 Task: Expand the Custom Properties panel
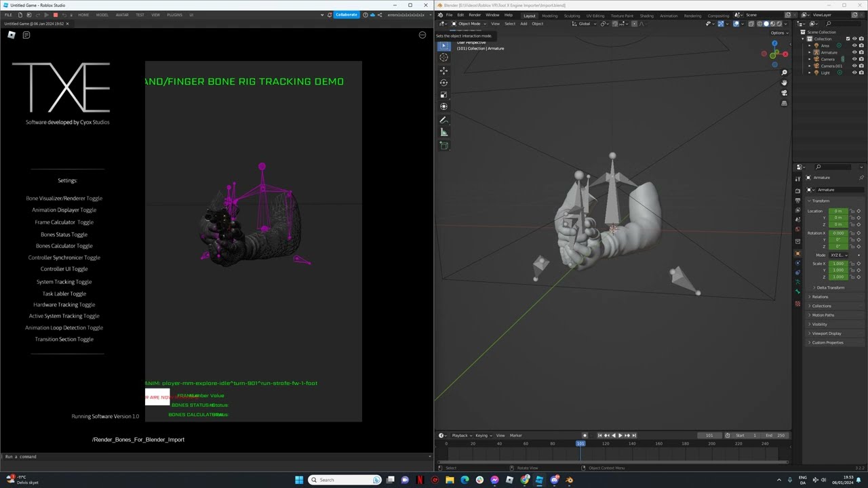click(x=827, y=342)
